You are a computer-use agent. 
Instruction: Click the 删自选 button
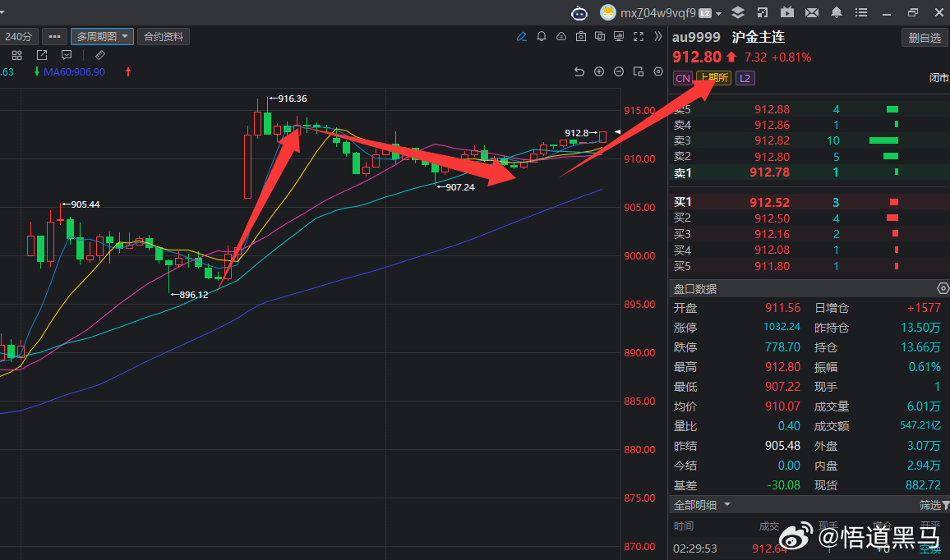(925, 38)
